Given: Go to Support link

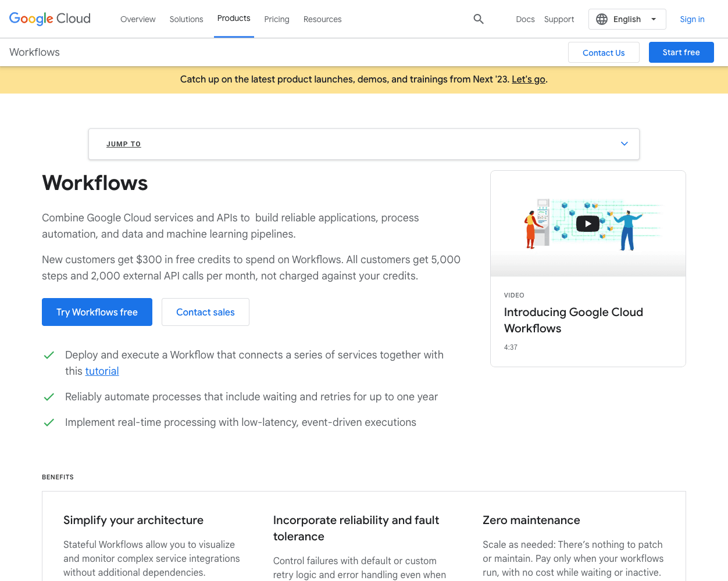Looking at the screenshot, I should tap(559, 19).
